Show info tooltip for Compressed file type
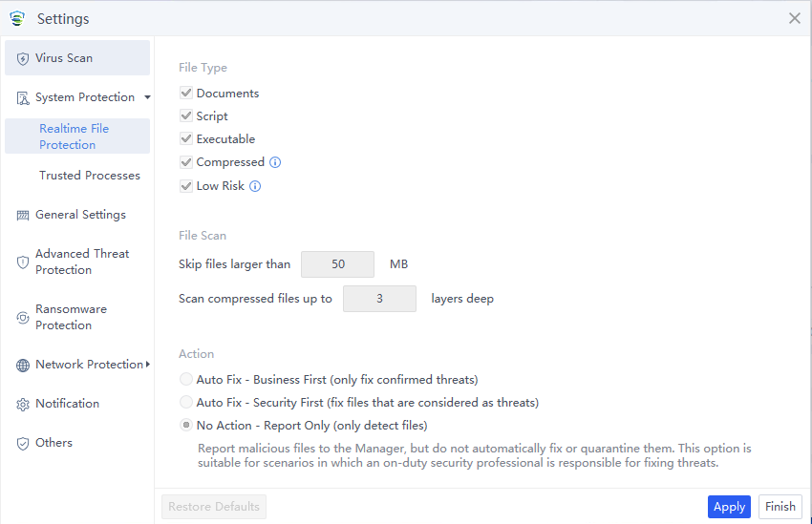The width and height of the screenshot is (812, 524). (275, 162)
